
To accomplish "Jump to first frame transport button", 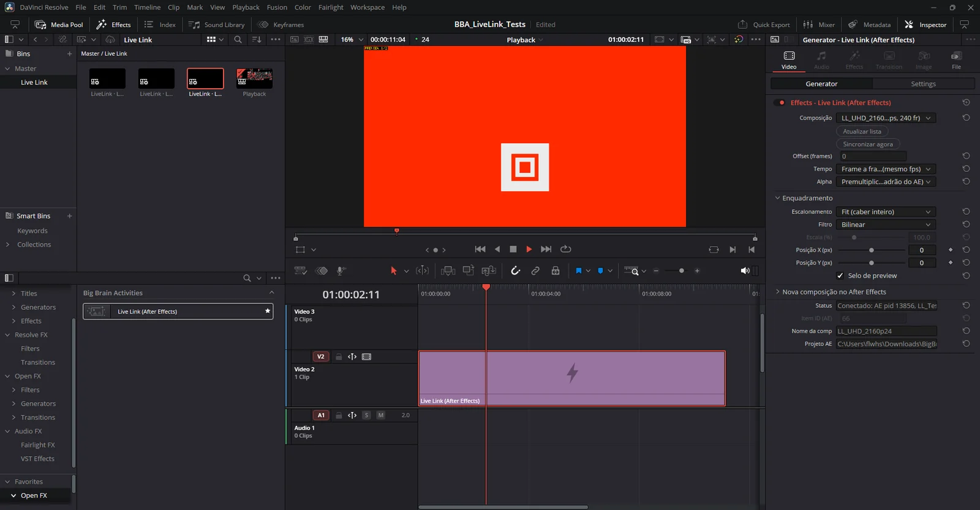I will pyautogui.click(x=480, y=249).
